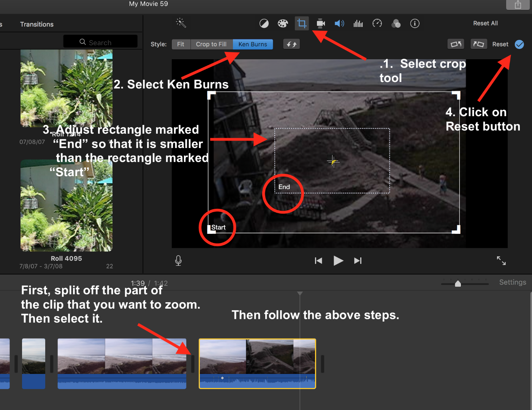The image size is (532, 410).
Task: Open the Volume controls
Action: click(x=339, y=23)
